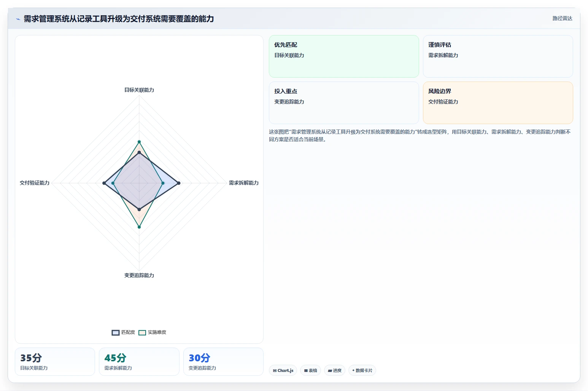This screenshot has width=588, height=391.
Task: Click 交付验证能力 text in 风险边界 card
Action: tap(443, 102)
